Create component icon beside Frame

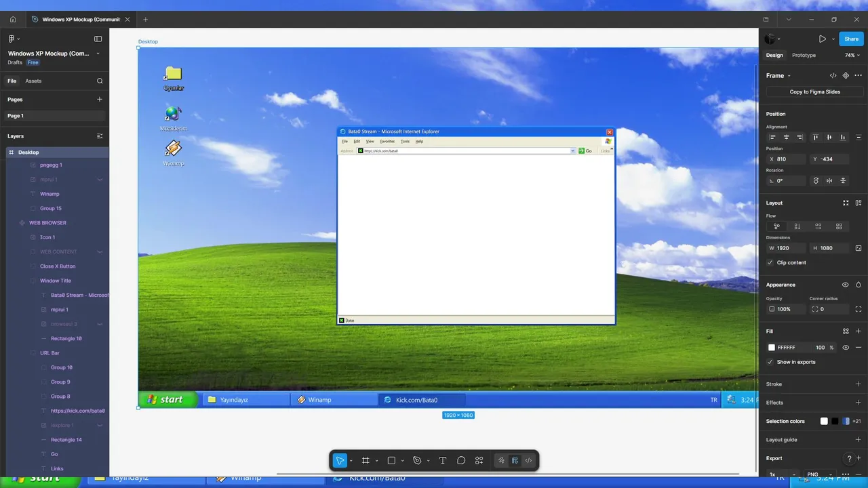(x=846, y=75)
